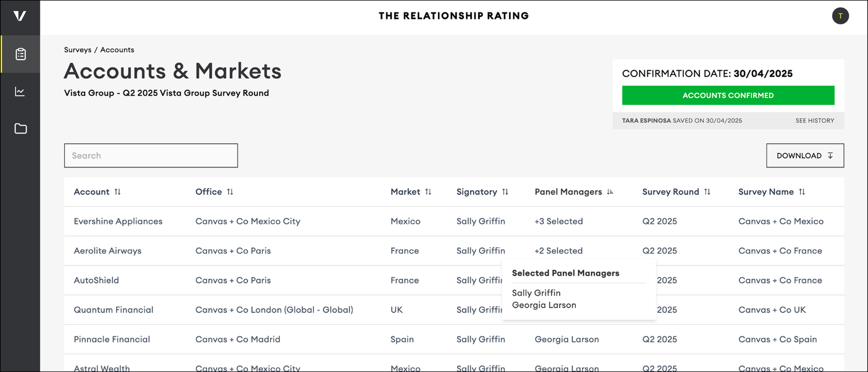Open the See History link

815,121
